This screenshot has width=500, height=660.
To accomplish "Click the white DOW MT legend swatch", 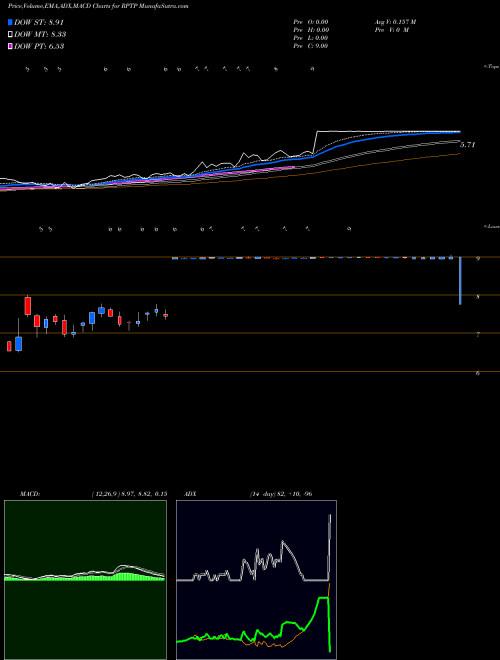I will (11, 35).
